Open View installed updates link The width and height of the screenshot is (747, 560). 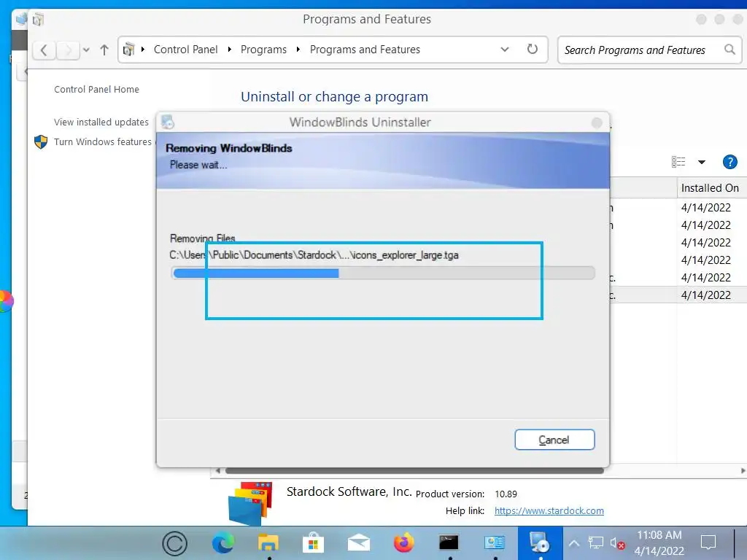click(x=101, y=122)
